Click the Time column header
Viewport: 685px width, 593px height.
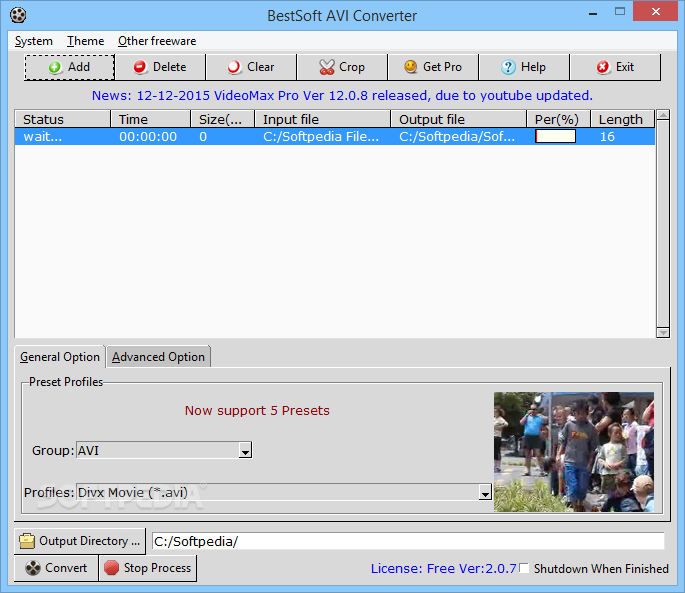(x=150, y=119)
